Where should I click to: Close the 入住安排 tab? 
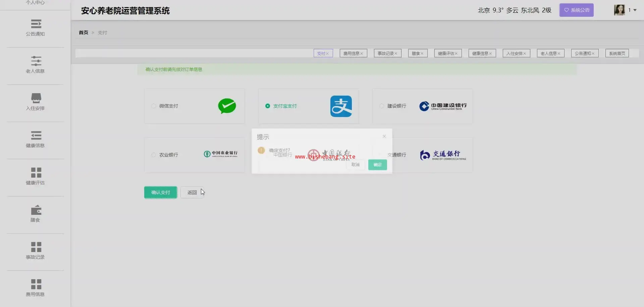[525, 54]
